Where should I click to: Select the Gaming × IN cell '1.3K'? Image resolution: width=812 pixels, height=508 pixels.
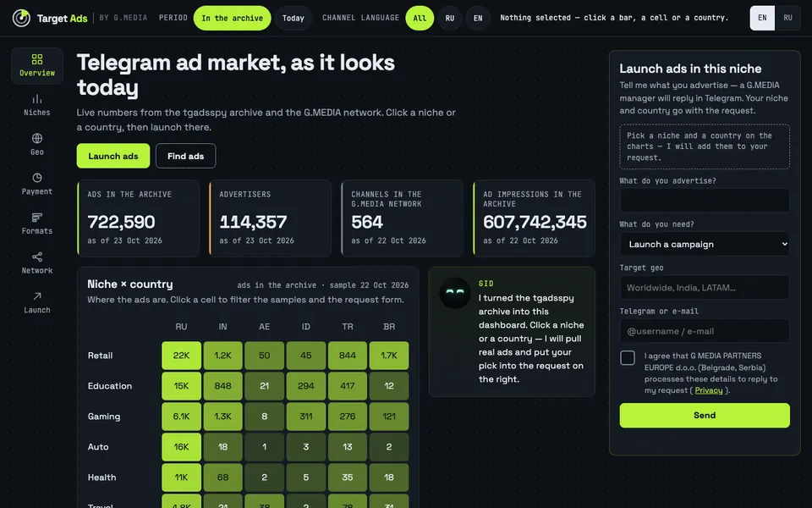tap(222, 417)
